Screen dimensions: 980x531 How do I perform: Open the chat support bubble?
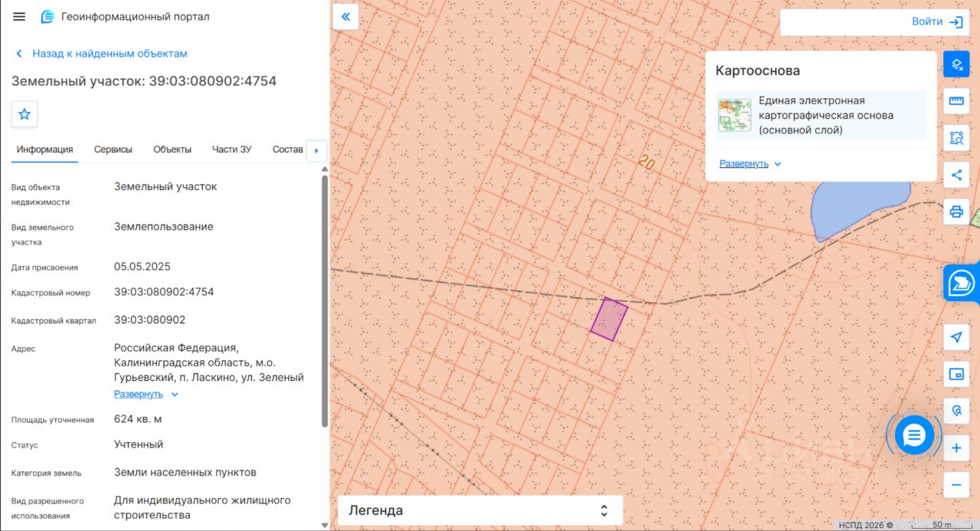[914, 435]
